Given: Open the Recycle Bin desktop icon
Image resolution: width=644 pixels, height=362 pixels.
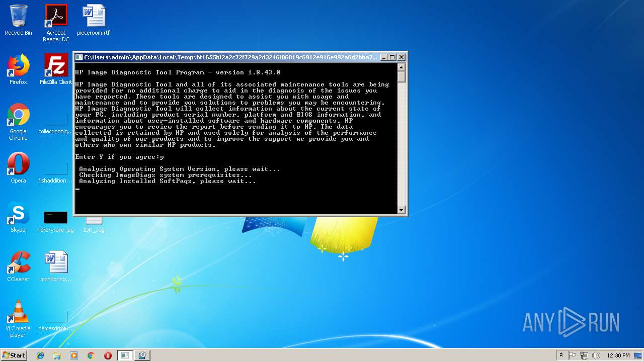Looking at the screenshot, I should click(x=18, y=20).
